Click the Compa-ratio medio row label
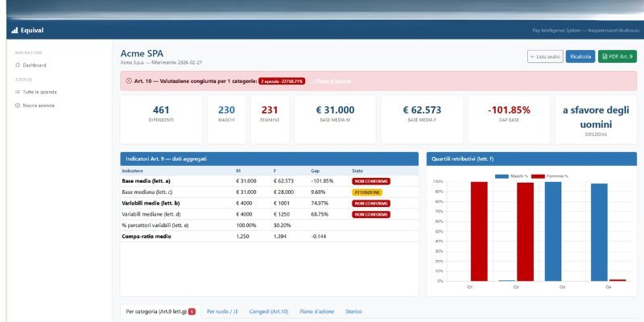 point(147,237)
